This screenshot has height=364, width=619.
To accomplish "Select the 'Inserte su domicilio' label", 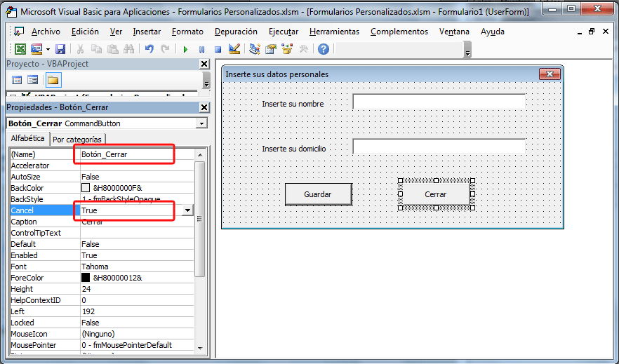I will (x=294, y=149).
